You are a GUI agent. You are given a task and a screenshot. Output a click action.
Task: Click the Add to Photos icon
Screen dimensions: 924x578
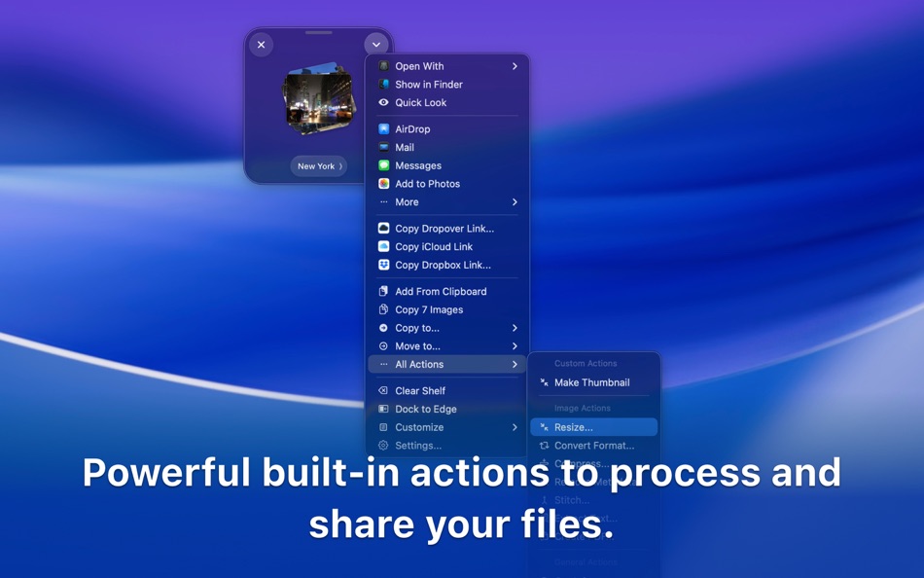click(383, 184)
